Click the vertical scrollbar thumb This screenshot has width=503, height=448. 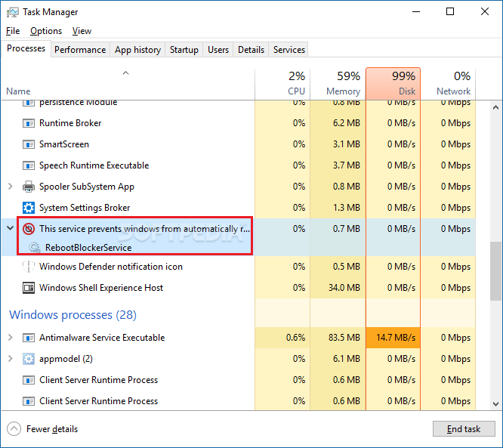point(495,271)
